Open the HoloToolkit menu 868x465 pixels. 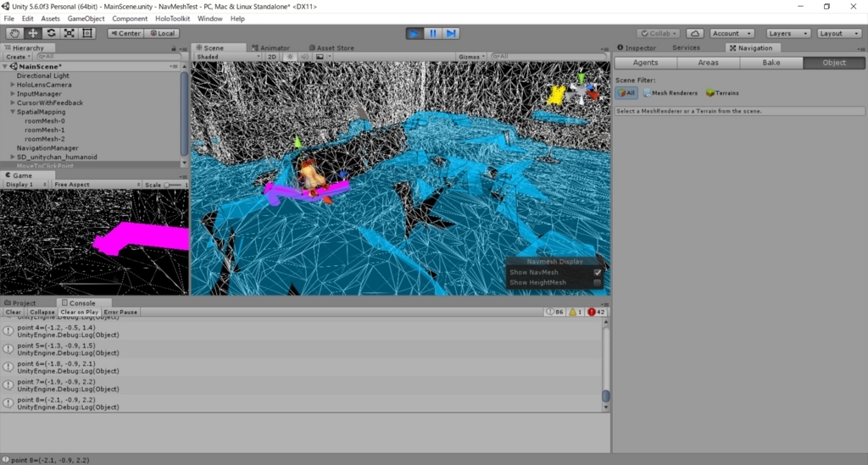pyautogui.click(x=172, y=19)
